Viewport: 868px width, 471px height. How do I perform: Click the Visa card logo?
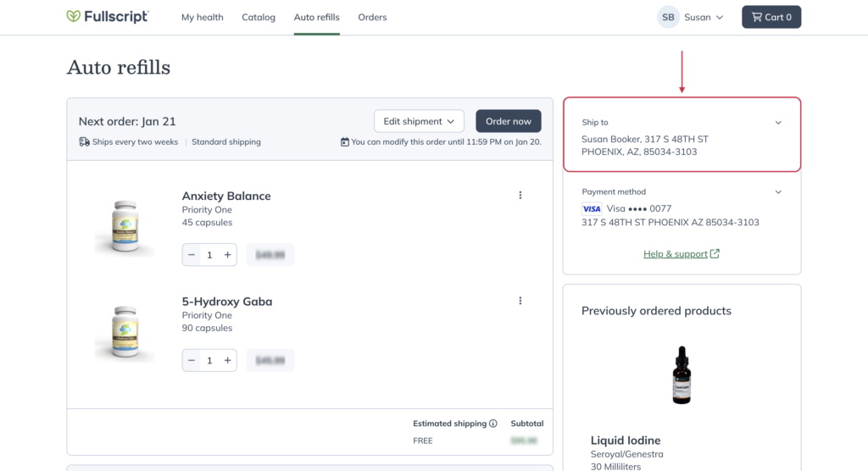coord(591,209)
